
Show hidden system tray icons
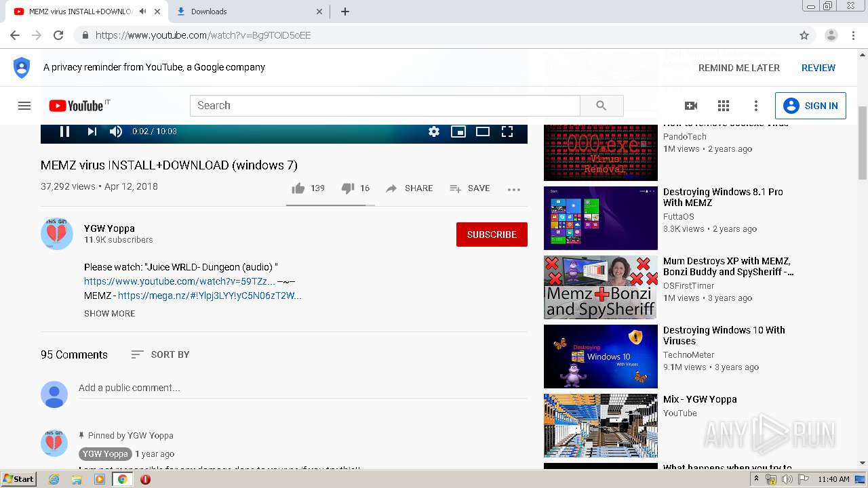[756, 479]
